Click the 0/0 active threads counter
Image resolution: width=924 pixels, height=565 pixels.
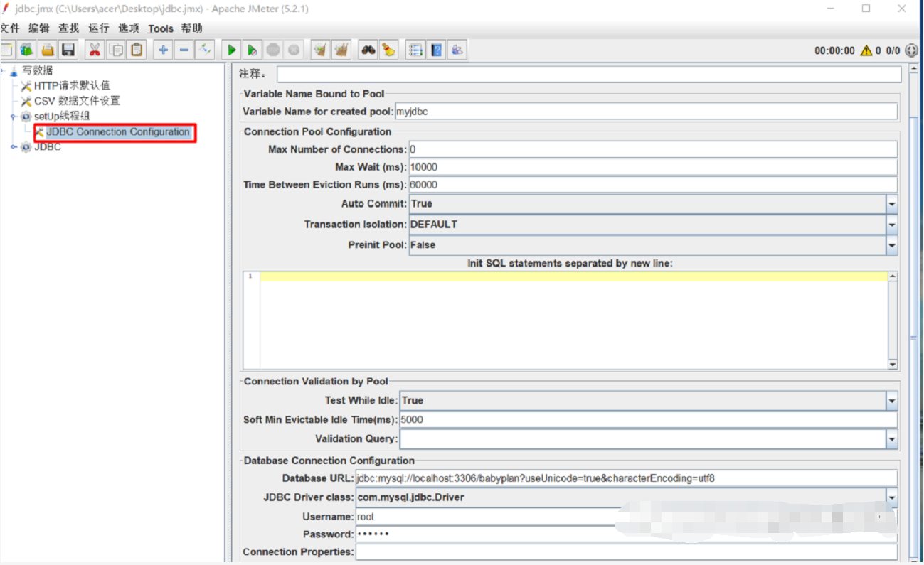[893, 51]
